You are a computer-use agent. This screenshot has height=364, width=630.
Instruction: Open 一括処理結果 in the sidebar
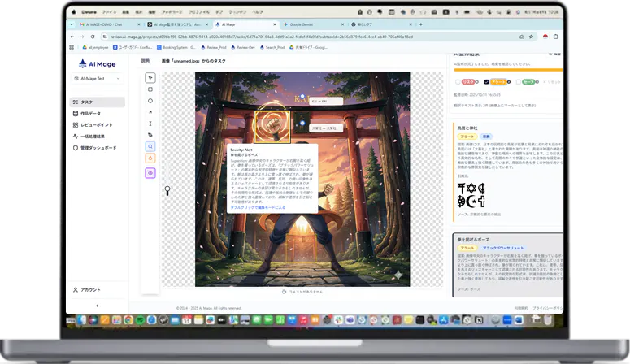(98, 136)
